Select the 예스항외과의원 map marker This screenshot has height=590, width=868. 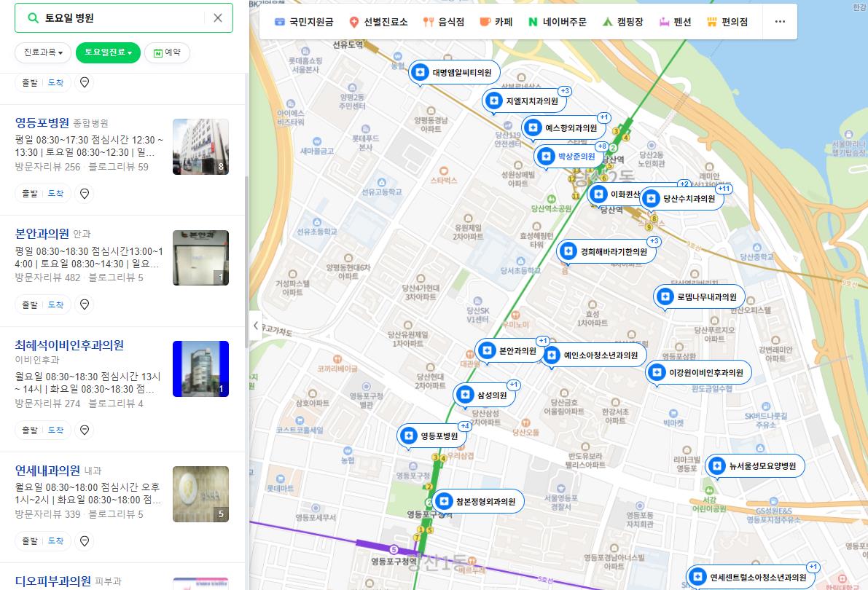point(563,128)
